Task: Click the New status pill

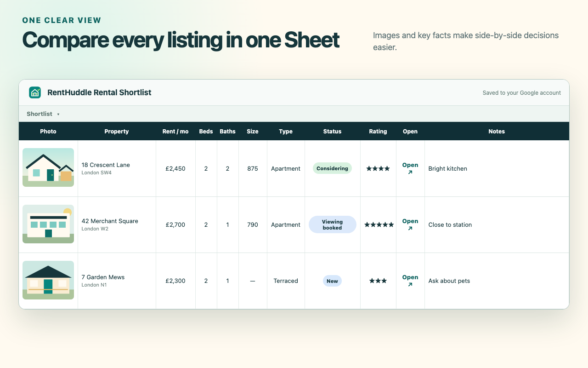Action: (332, 281)
